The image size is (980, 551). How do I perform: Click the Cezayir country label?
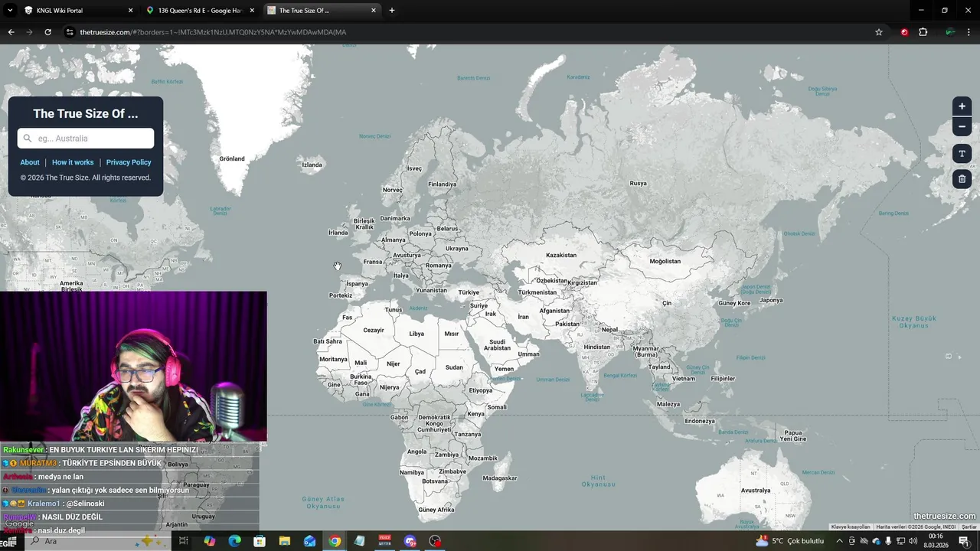374,331
